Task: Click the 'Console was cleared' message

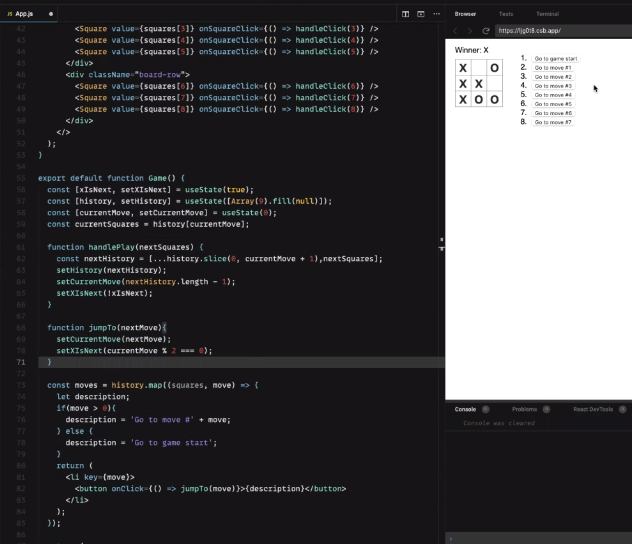Action: pos(499,423)
